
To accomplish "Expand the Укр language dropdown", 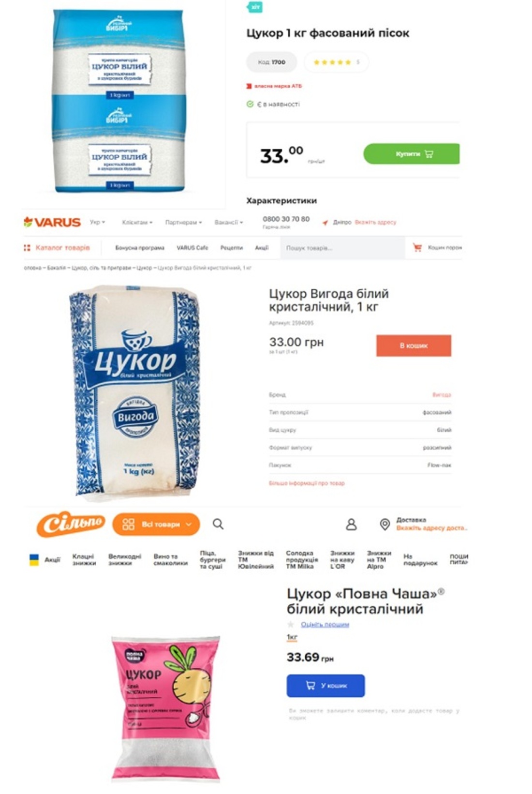I will pyautogui.click(x=97, y=222).
